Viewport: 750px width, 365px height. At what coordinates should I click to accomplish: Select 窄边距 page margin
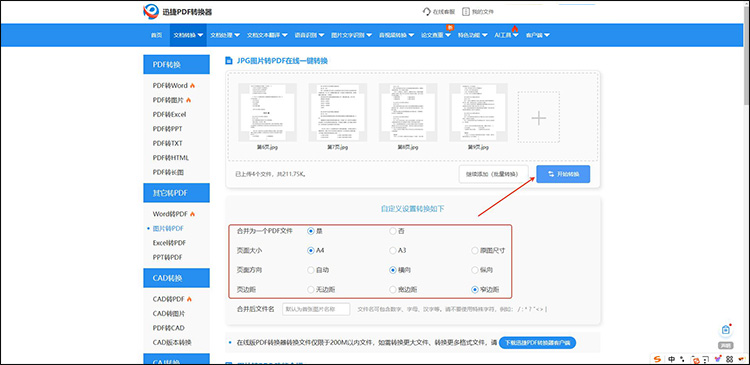(475, 289)
